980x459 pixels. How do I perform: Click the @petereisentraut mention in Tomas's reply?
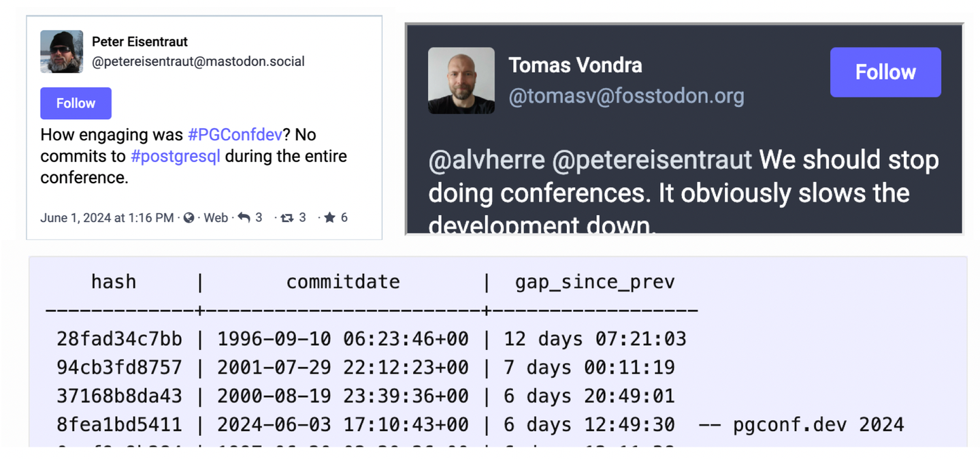[x=652, y=160]
